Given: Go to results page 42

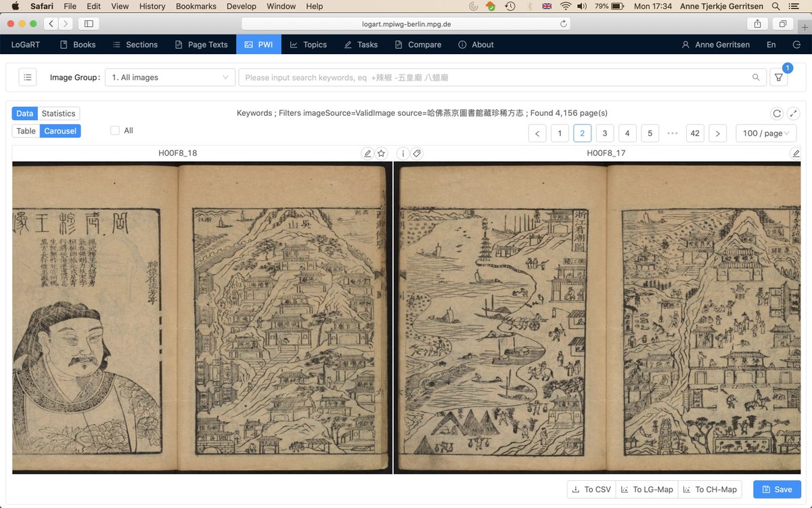Looking at the screenshot, I should pyautogui.click(x=695, y=133).
